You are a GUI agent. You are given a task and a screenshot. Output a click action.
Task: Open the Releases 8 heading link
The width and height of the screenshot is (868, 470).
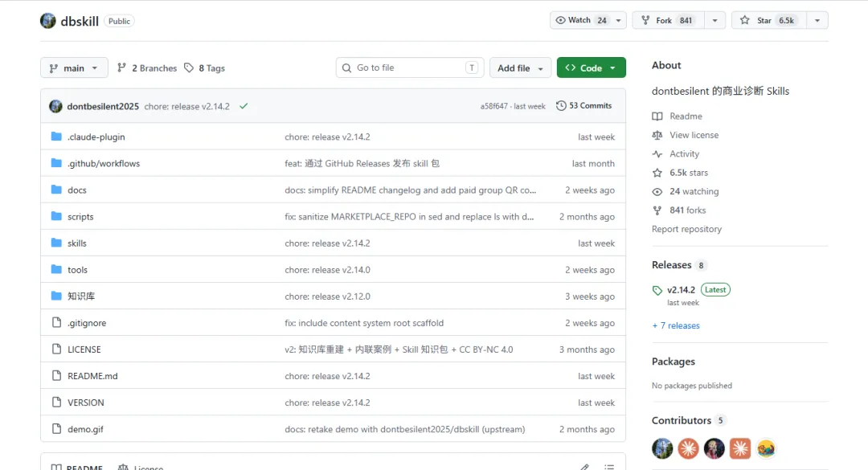[678, 264]
